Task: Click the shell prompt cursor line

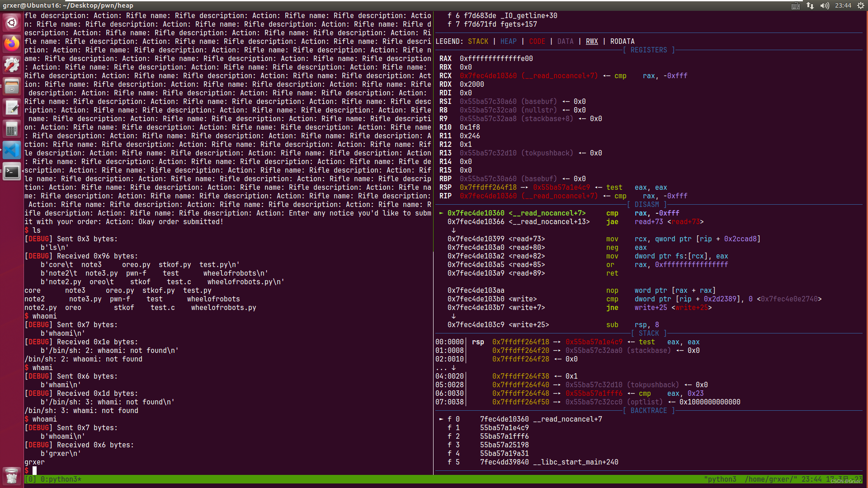Action: tap(34, 471)
